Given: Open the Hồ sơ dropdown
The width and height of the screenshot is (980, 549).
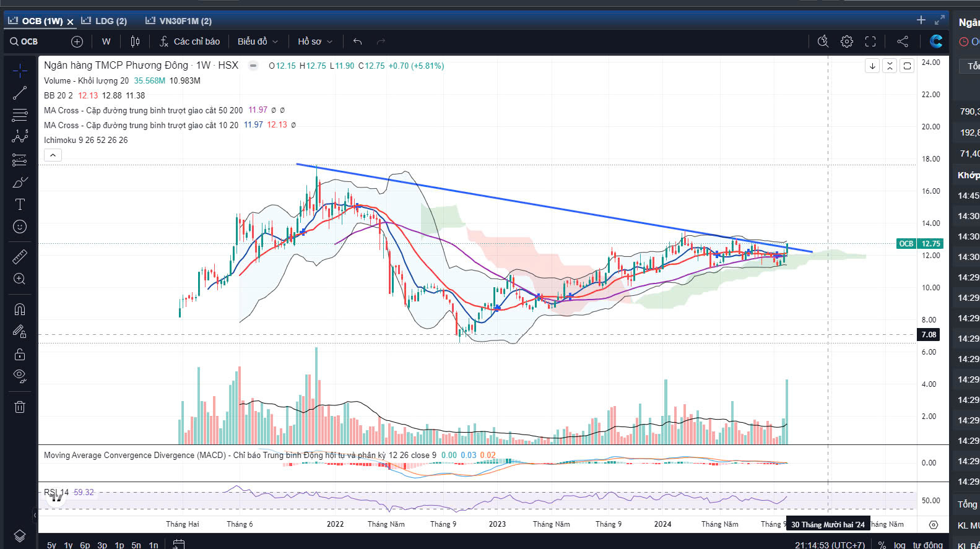Looking at the screenshot, I should [315, 41].
